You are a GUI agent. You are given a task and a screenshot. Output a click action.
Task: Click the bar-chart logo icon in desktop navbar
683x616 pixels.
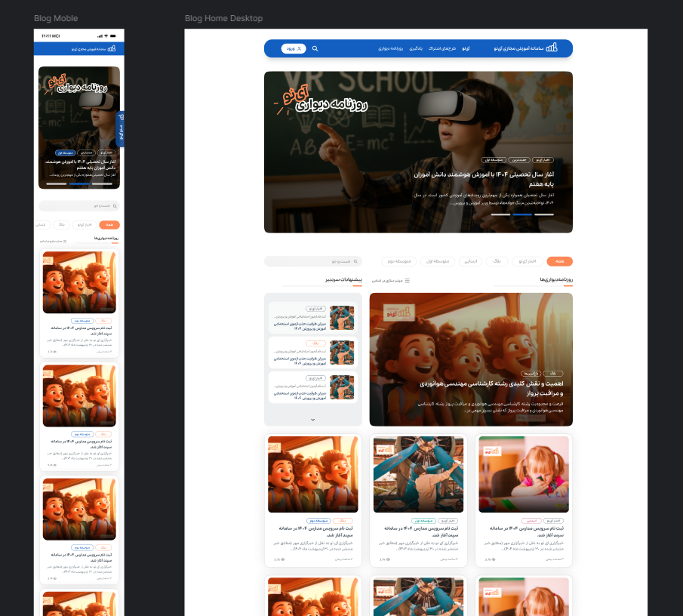(552, 48)
